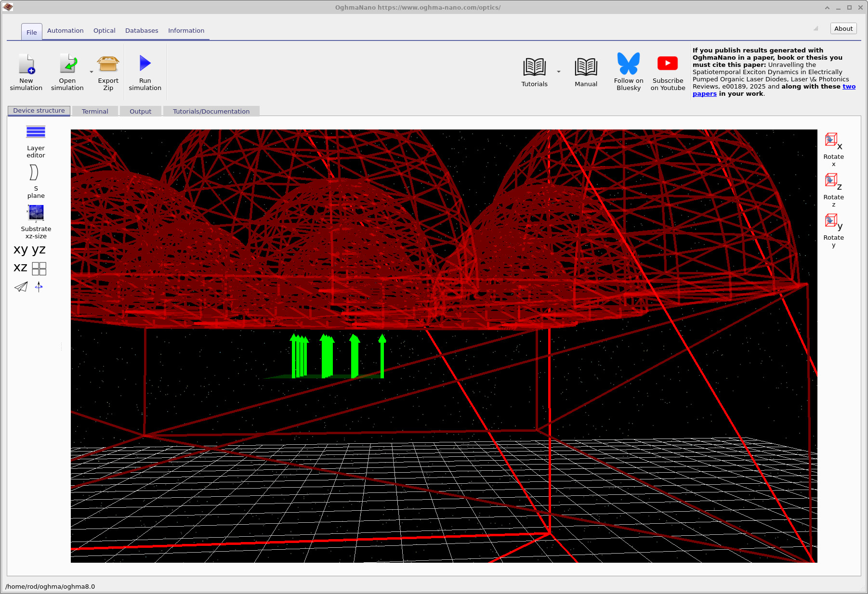The width and height of the screenshot is (868, 594).
Task: Click the S plane lens icon
Action: [34, 173]
